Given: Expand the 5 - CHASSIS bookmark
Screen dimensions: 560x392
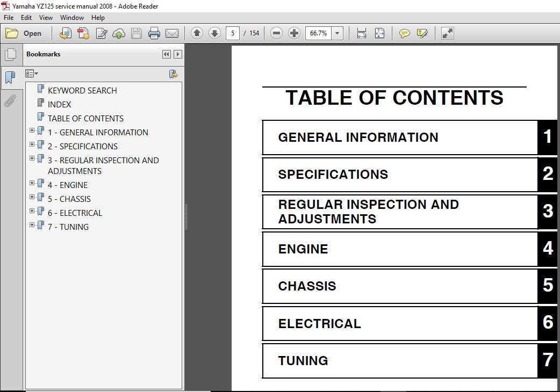Looking at the screenshot, I should pyautogui.click(x=32, y=197).
